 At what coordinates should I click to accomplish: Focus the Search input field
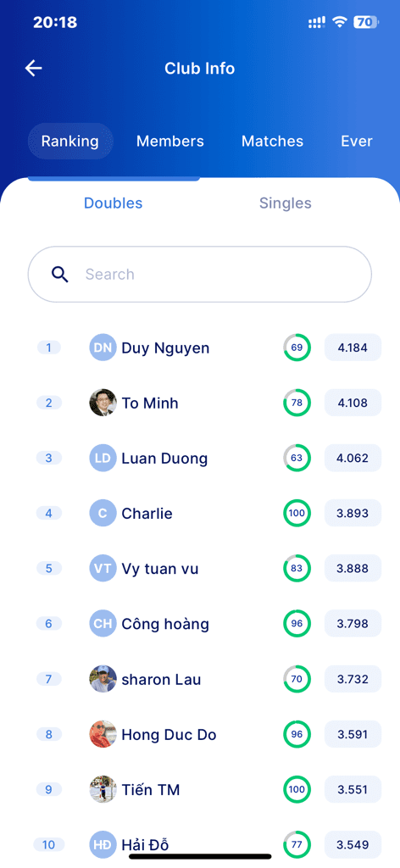coord(200,274)
